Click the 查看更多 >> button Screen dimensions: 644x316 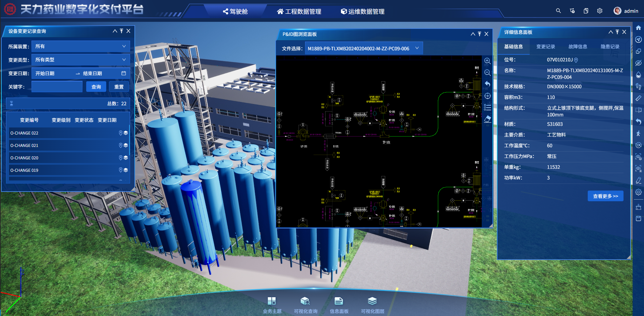pos(605,196)
